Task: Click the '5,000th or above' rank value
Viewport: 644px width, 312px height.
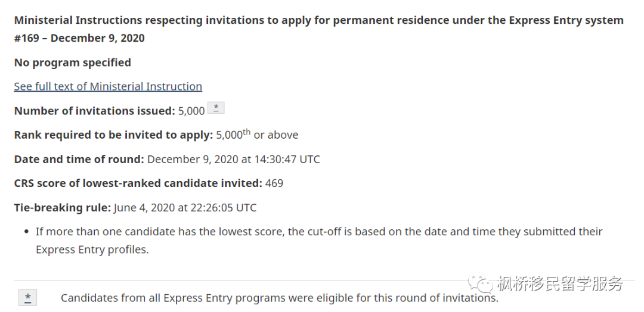Action: click(257, 135)
